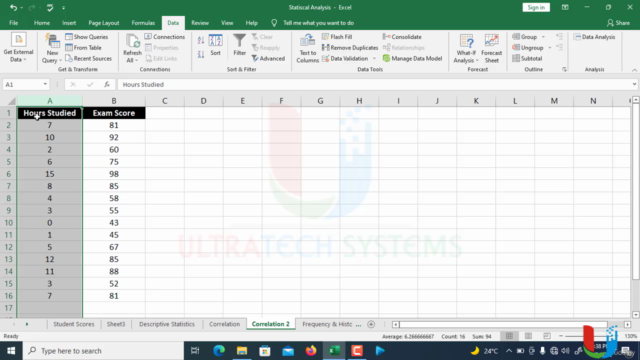Click Undo in quick access toolbar
Screen dimensions: 640x360
(x=13, y=7)
